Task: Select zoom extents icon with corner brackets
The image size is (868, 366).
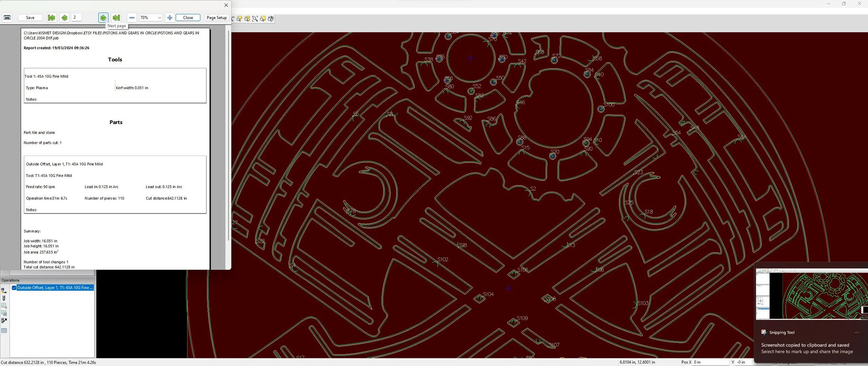Action: [x=255, y=19]
